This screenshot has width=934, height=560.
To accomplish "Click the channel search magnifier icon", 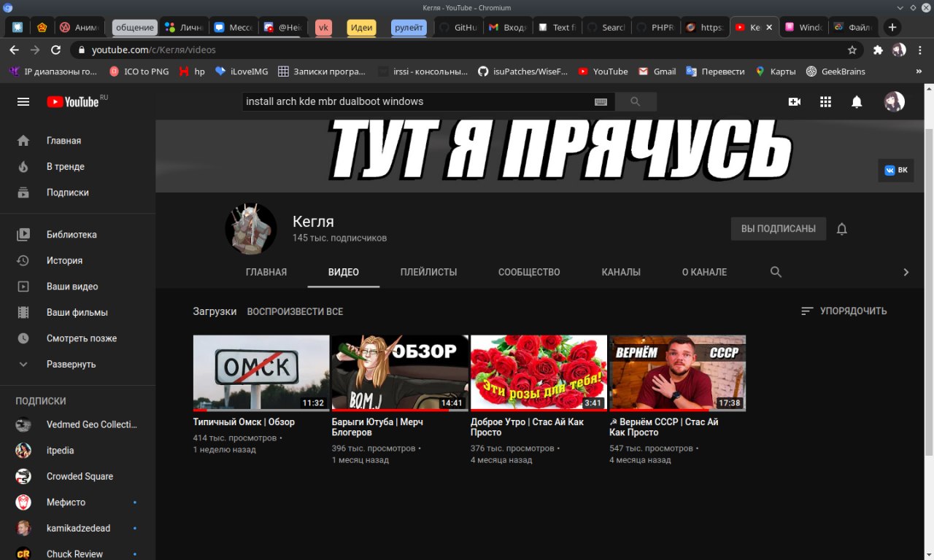I will click(x=776, y=272).
